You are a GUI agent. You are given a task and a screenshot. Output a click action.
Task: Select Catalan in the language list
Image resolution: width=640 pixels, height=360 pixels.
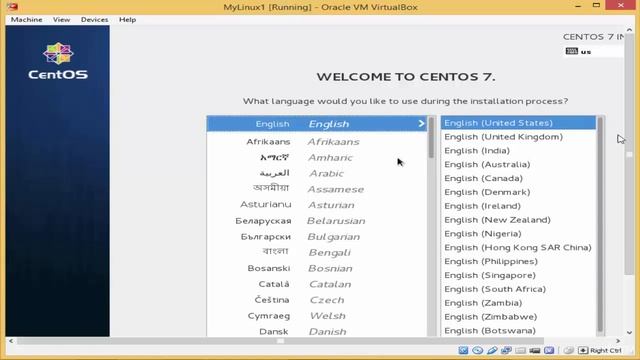point(317,284)
